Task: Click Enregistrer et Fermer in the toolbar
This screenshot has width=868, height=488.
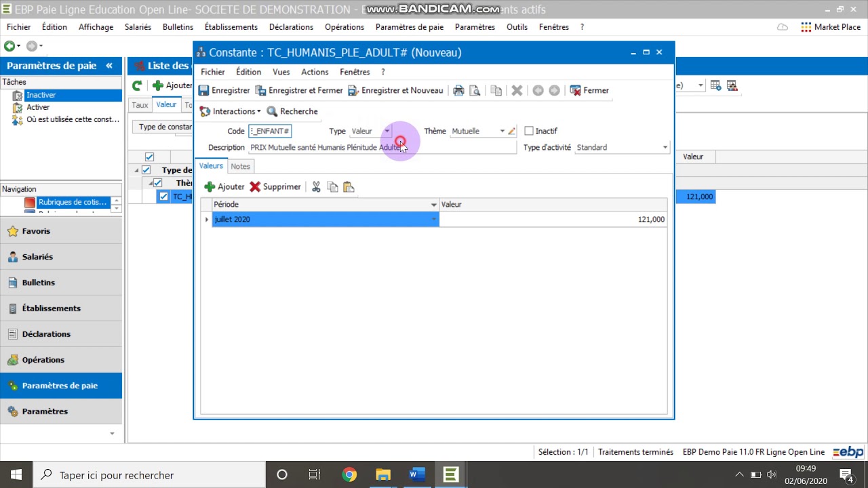Action: [x=299, y=90]
